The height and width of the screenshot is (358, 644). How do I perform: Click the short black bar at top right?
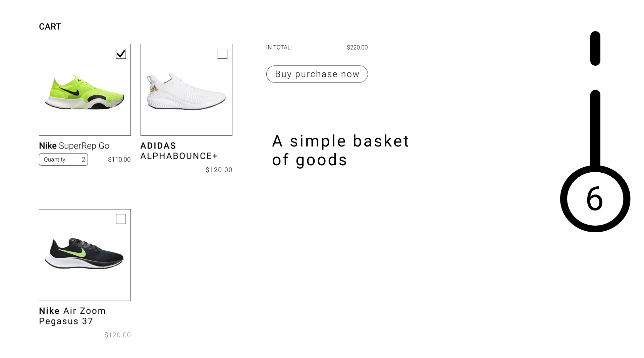coord(595,48)
